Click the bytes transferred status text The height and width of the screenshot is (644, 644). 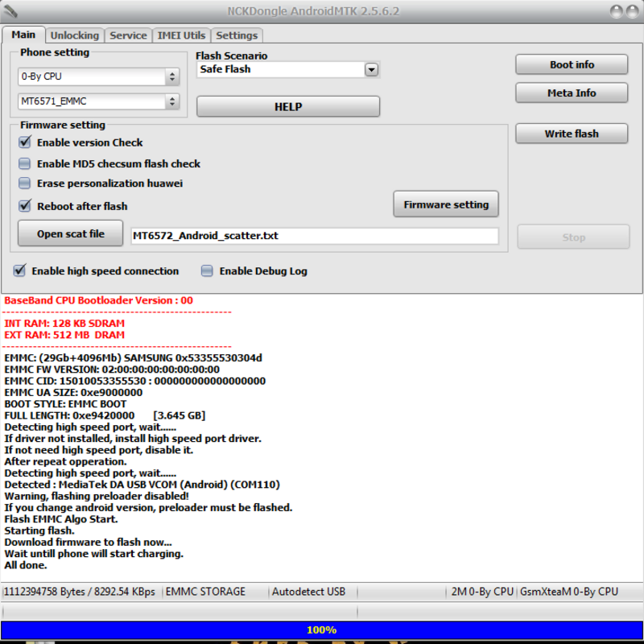pyautogui.click(x=79, y=592)
